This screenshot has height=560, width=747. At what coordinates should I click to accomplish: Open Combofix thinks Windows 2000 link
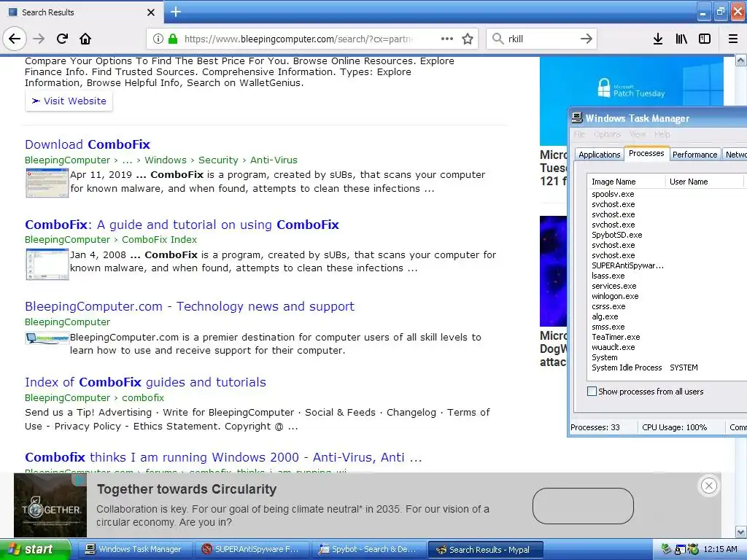point(223,457)
